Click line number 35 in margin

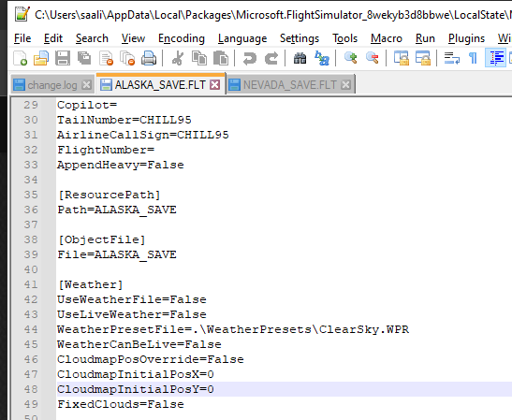31,195
